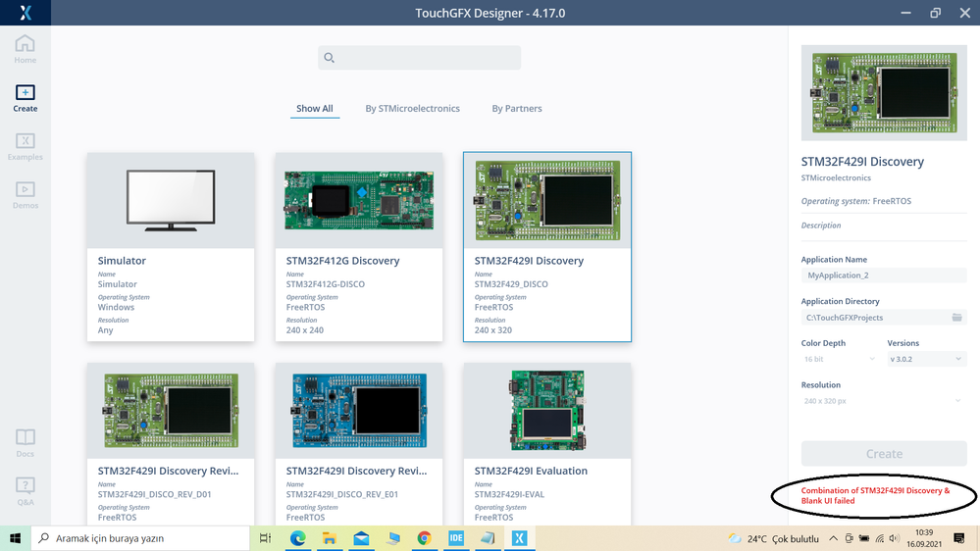980x551 pixels.
Task: Open the Examples sidebar section
Action: click(25, 147)
